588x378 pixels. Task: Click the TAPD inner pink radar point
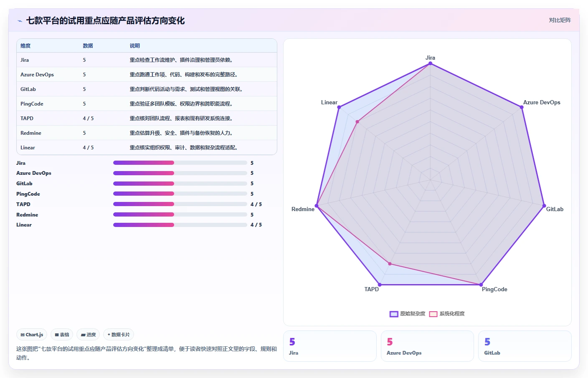(390, 264)
